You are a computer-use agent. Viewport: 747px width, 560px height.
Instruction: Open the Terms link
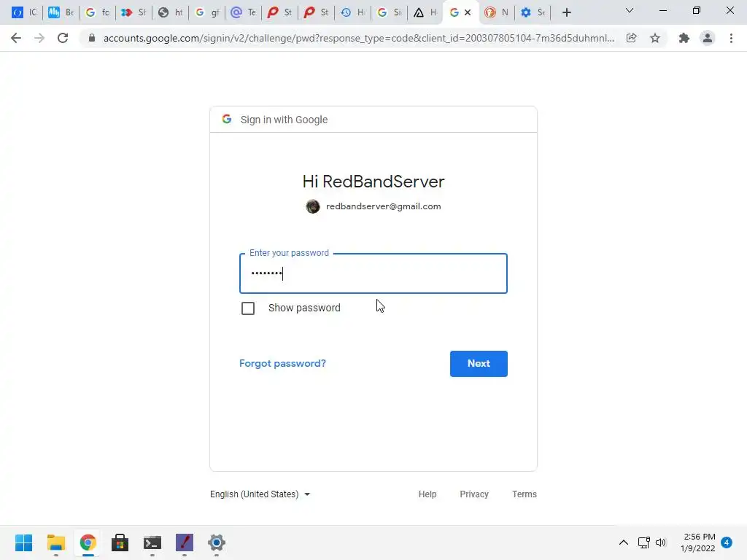[524, 494]
